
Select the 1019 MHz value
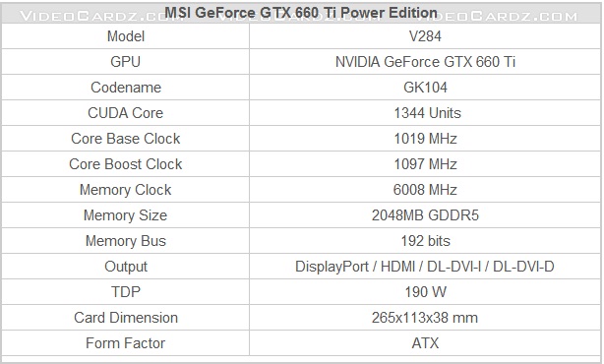click(x=425, y=139)
